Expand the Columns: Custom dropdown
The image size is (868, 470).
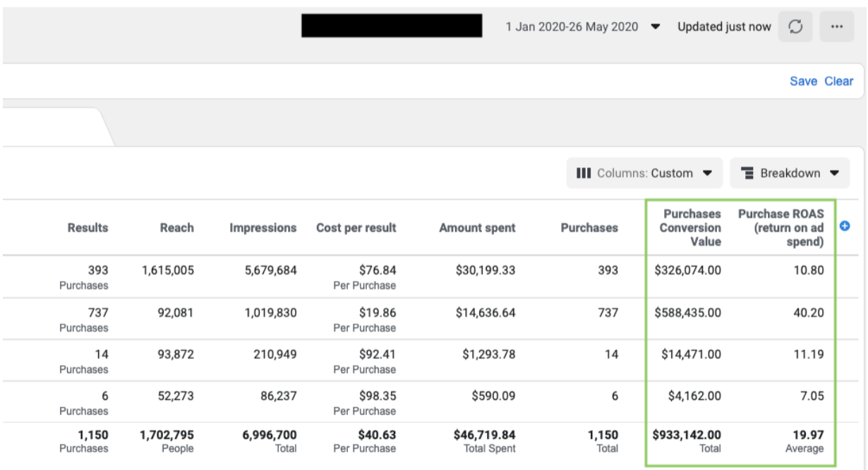tap(644, 173)
